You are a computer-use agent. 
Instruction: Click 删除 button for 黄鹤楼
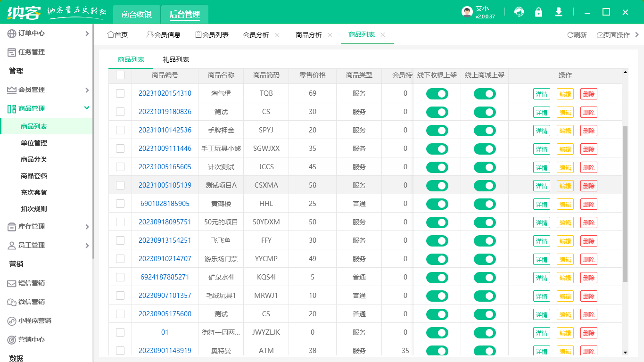(x=589, y=204)
